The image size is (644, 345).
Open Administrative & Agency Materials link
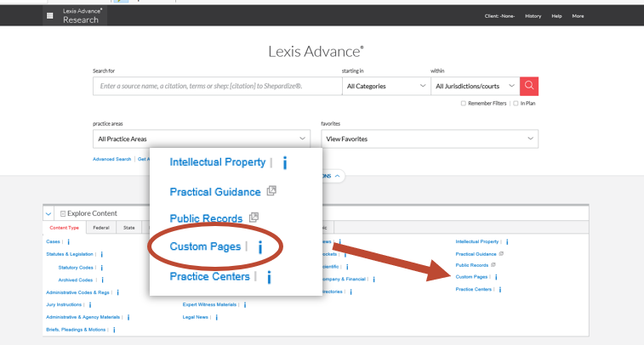click(x=83, y=317)
